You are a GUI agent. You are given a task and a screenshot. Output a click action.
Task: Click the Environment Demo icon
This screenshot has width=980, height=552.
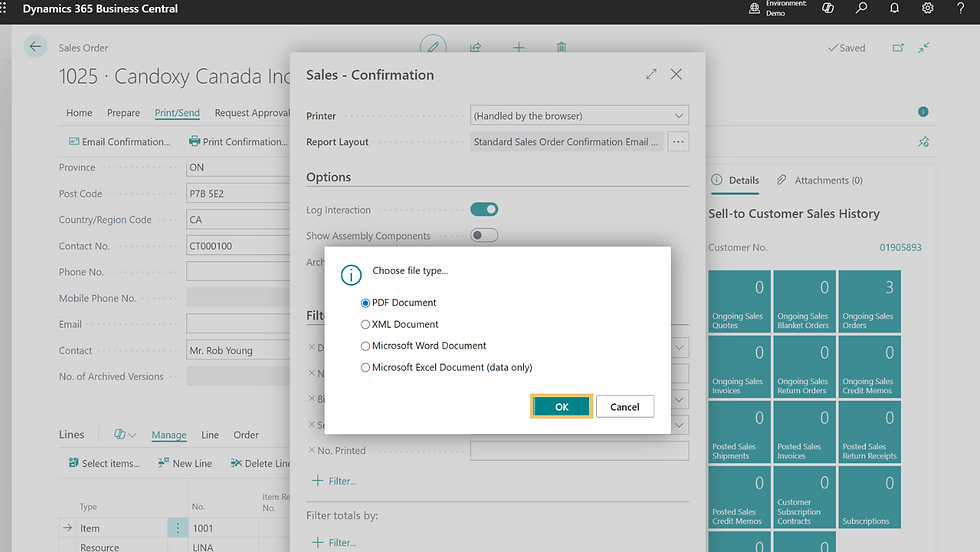tap(754, 8)
